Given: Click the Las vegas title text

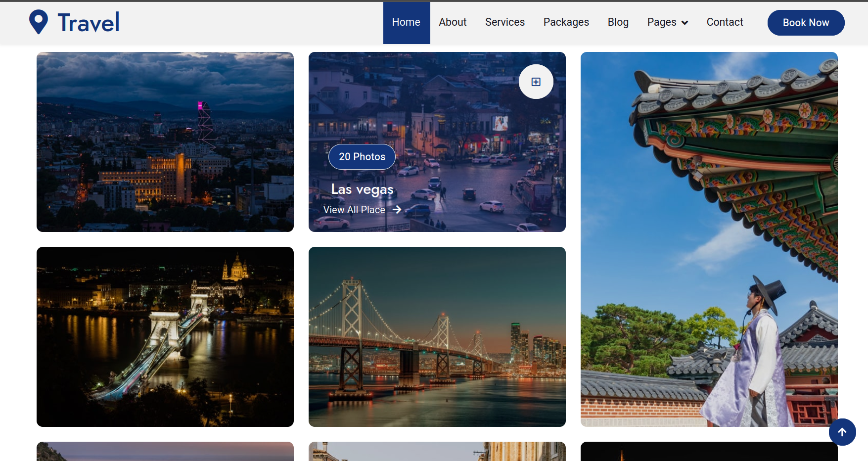Looking at the screenshot, I should [x=363, y=189].
